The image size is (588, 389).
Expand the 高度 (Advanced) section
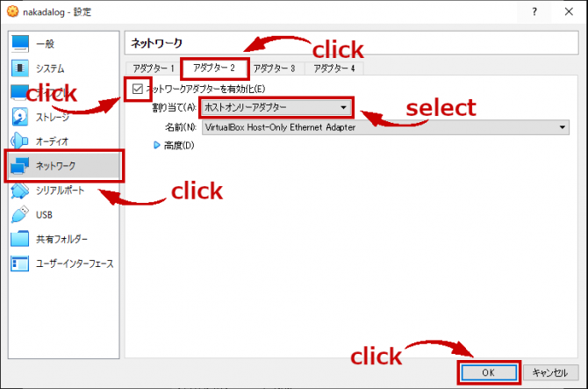(x=158, y=146)
